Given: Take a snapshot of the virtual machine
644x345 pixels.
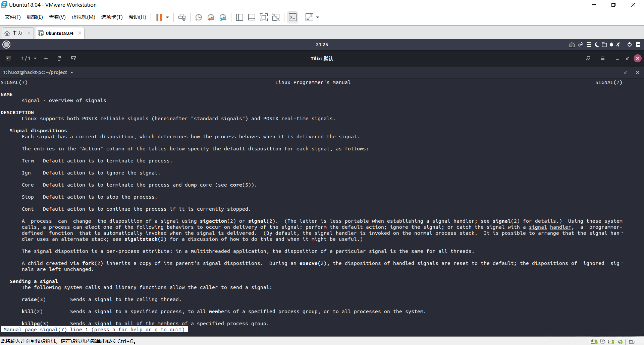Looking at the screenshot, I should coord(199,17).
